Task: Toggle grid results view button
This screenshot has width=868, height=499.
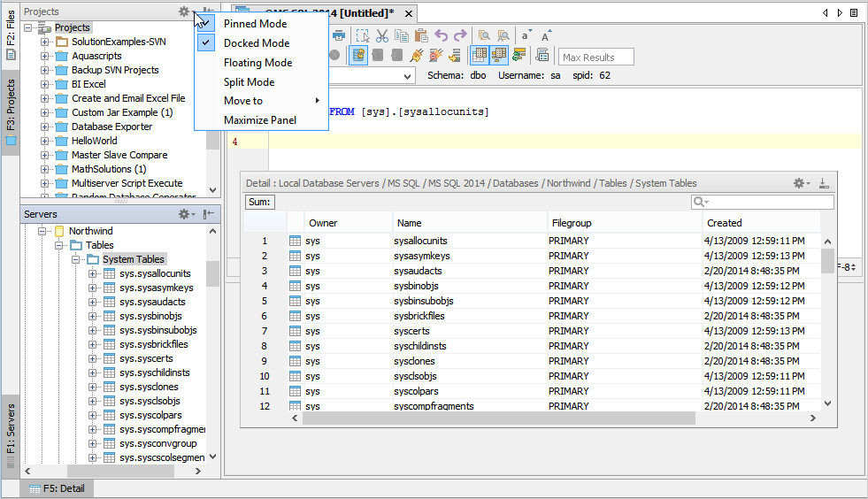Action: tap(480, 56)
